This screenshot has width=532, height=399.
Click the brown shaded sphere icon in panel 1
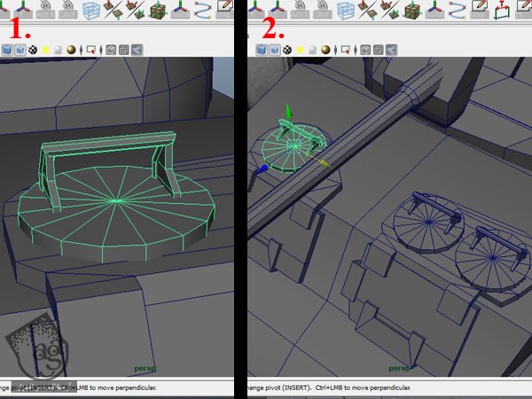pyautogui.click(x=73, y=50)
